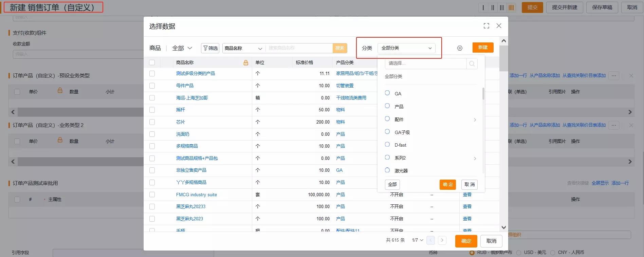Expand the 系列2 category submenu
644x257 pixels.
click(475, 158)
